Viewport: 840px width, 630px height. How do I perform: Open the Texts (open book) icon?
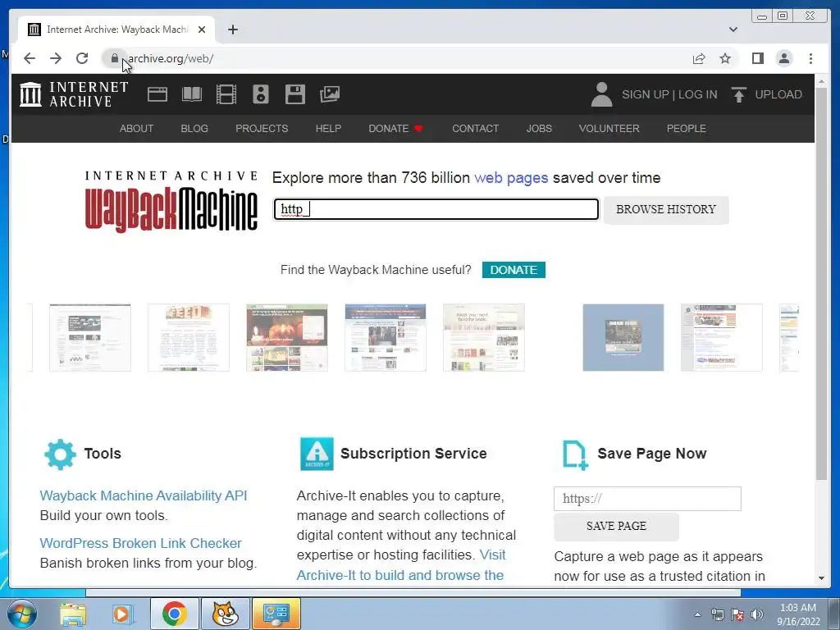(x=192, y=94)
